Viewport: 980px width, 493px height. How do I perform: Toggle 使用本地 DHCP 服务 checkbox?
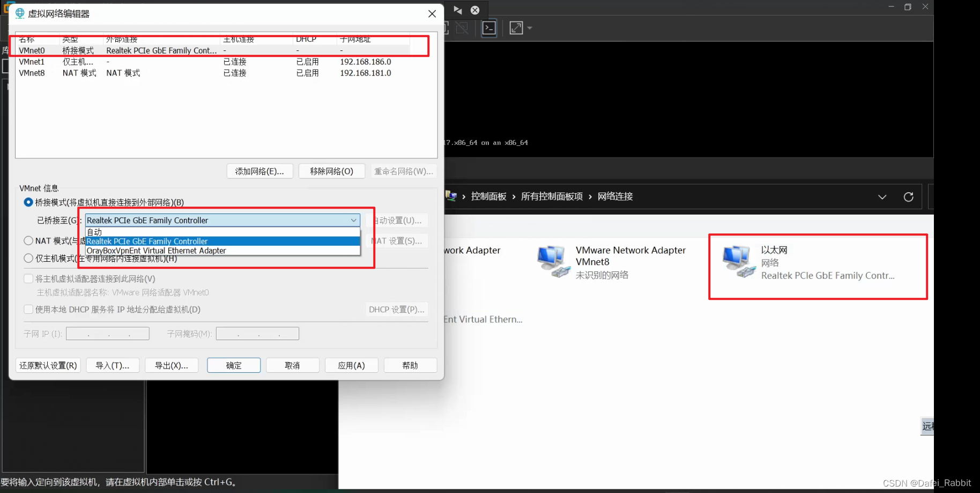[28, 309]
